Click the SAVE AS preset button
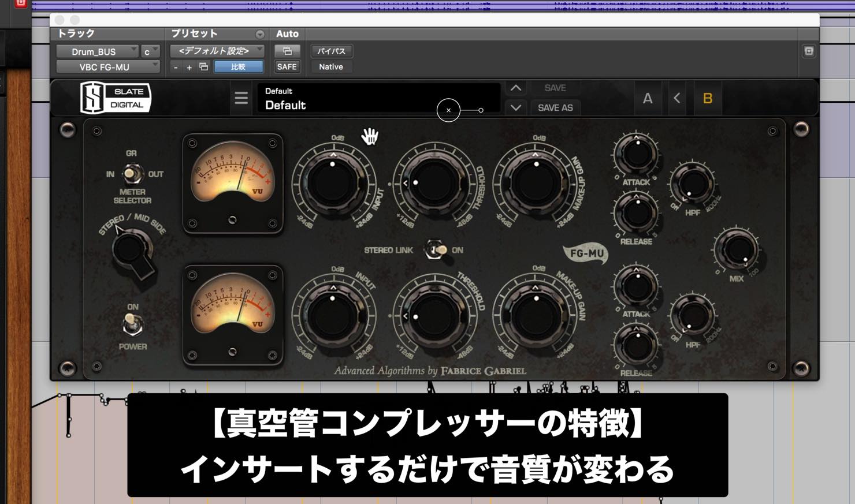 tap(555, 107)
